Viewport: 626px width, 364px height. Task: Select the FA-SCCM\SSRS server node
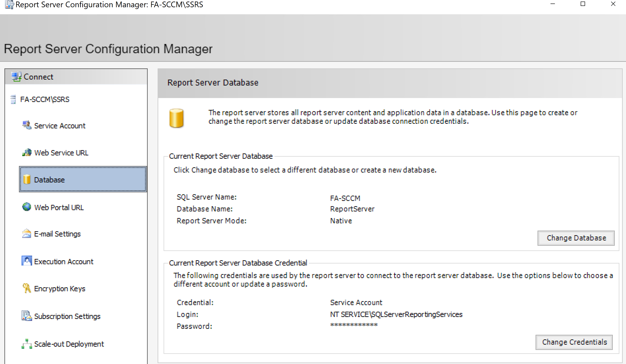44,100
